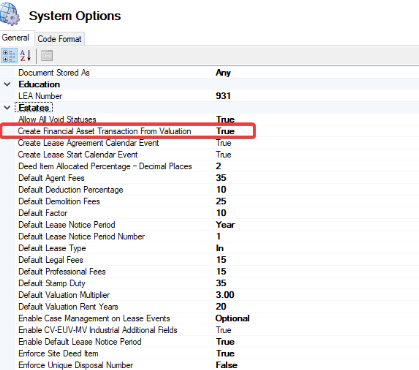Click the 3.00 Valuation Multiplier value
The width and height of the screenshot is (419, 370).
[x=225, y=295]
